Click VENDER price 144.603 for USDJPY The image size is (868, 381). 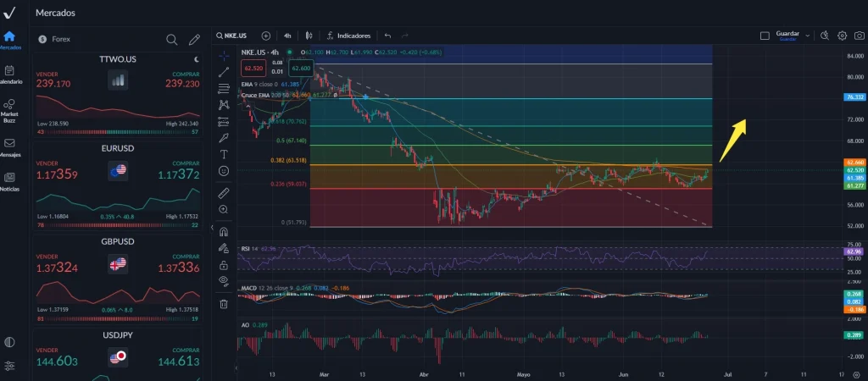57,362
